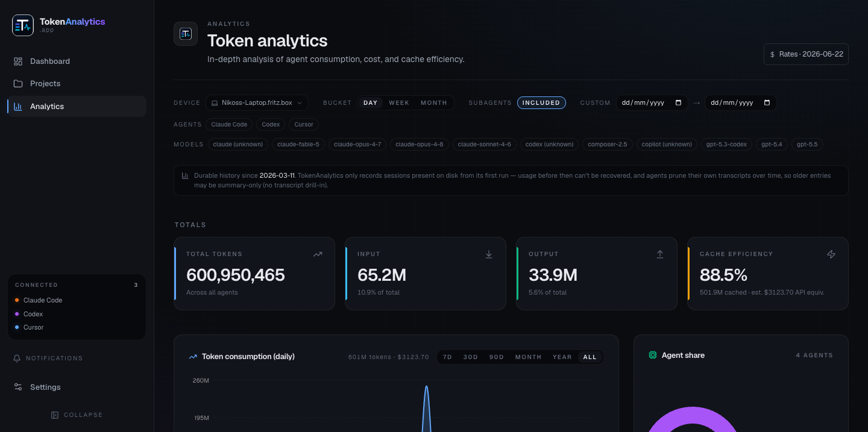Toggle the copilot (unknown) model filter
Viewport: 868px width, 432px height.
[x=667, y=145]
